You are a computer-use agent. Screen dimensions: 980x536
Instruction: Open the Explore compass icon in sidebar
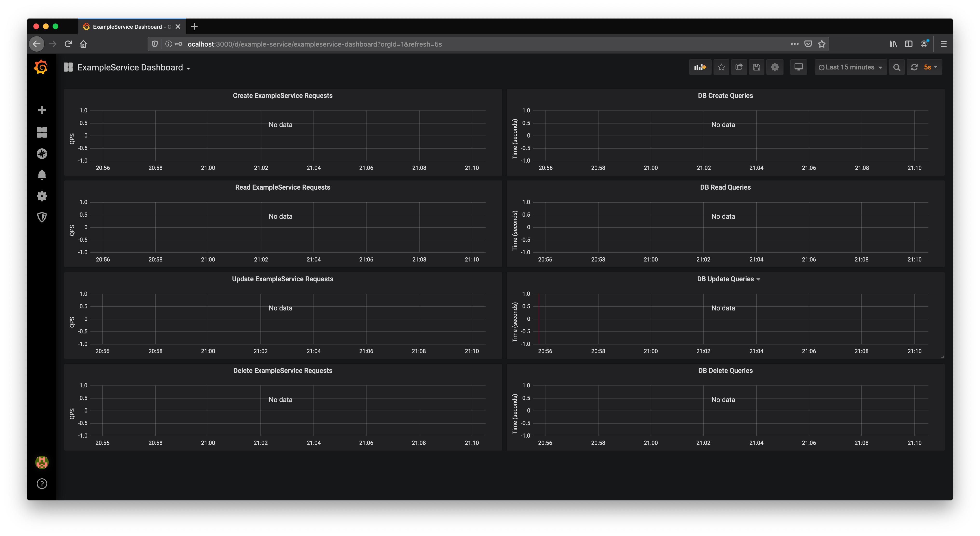(42, 153)
